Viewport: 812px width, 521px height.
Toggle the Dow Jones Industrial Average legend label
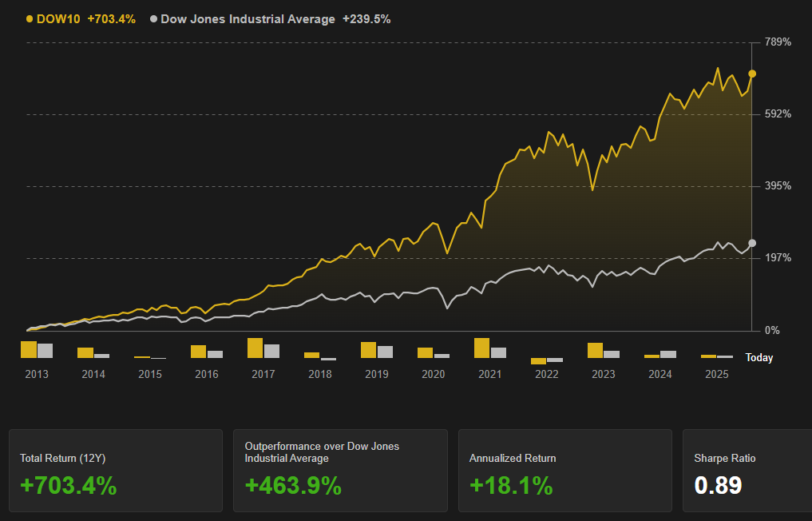coord(248,19)
